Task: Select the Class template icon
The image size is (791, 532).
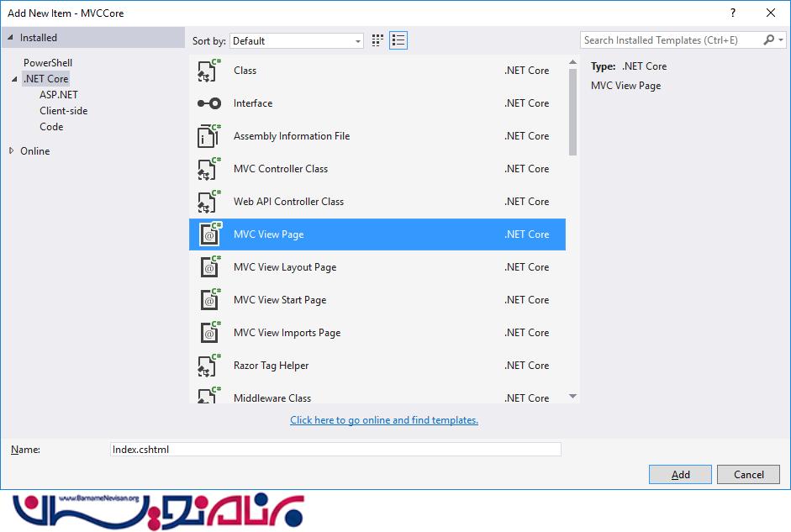Action: (208, 71)
